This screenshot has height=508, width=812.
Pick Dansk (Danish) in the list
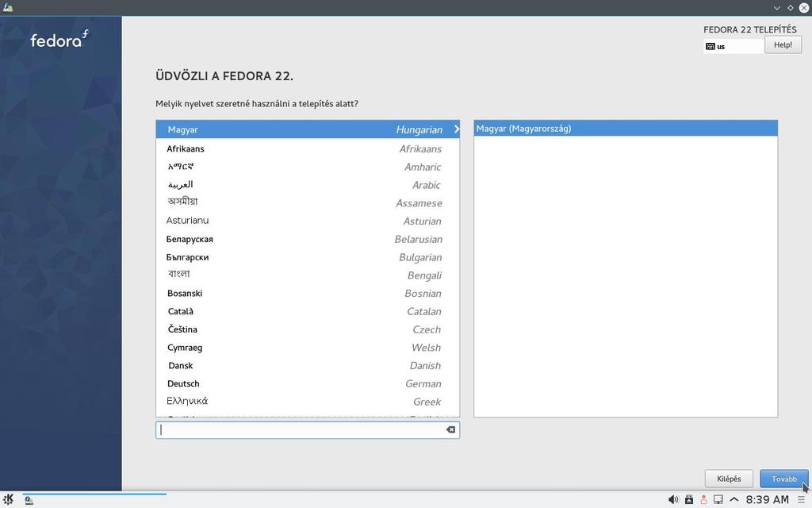[308, 367]
